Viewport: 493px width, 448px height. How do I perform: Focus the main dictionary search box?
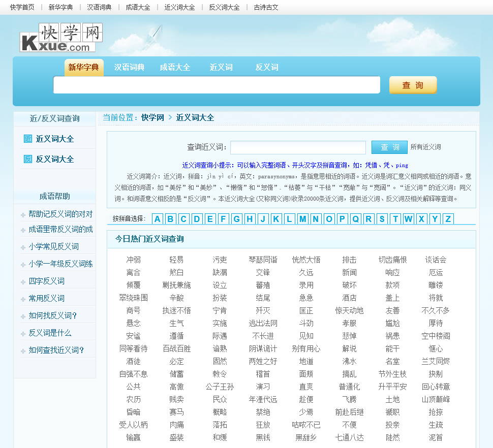point(217,85)
